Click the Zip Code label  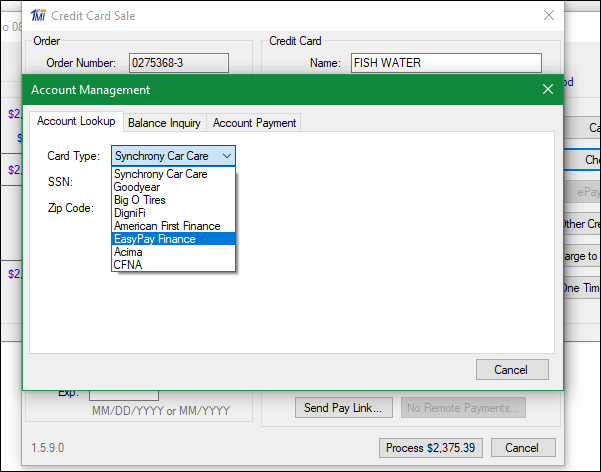71,208
